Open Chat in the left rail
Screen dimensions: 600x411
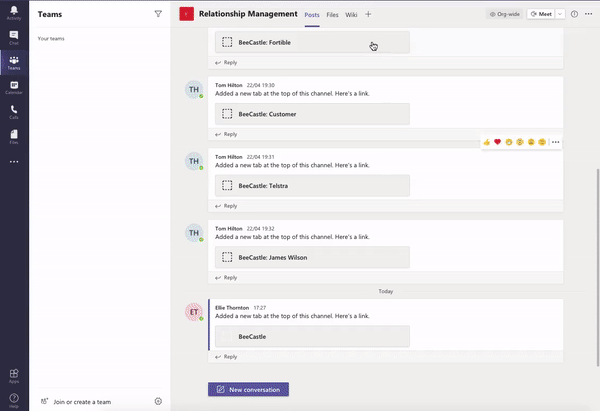pyautogui.click(x=14, y=38)
